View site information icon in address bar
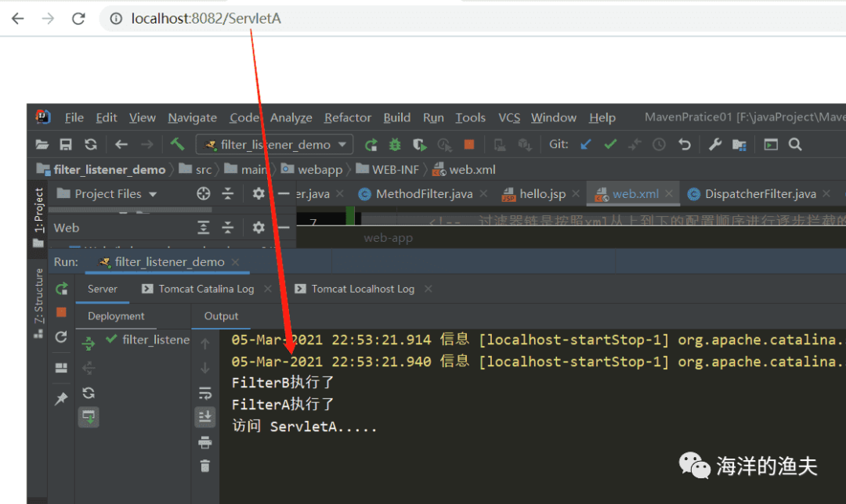This screenshot has height=504, width=846. (116, 18)
